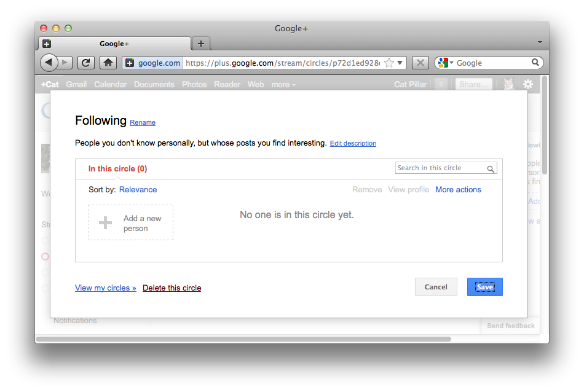Screen dimensions: 584x392
Task: Click the horizontal scrollbar at window bottom
Action: click(x=243, y=339)
